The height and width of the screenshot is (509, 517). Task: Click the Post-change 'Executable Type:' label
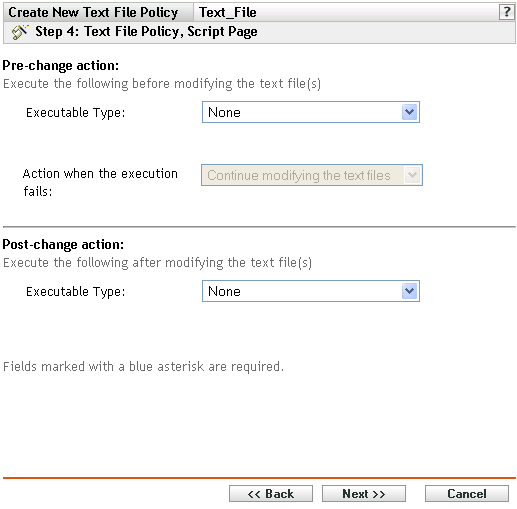click(76, 292)
